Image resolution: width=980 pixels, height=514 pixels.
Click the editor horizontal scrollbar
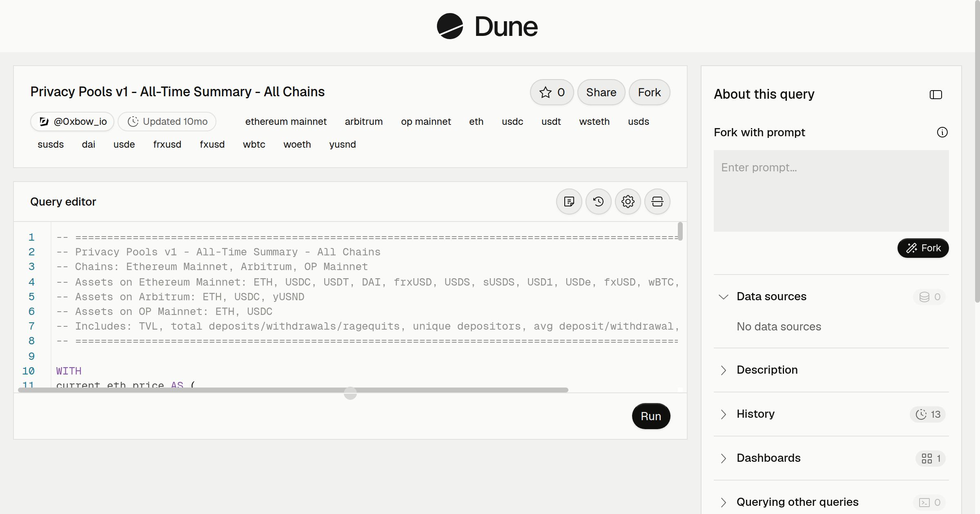293,390
